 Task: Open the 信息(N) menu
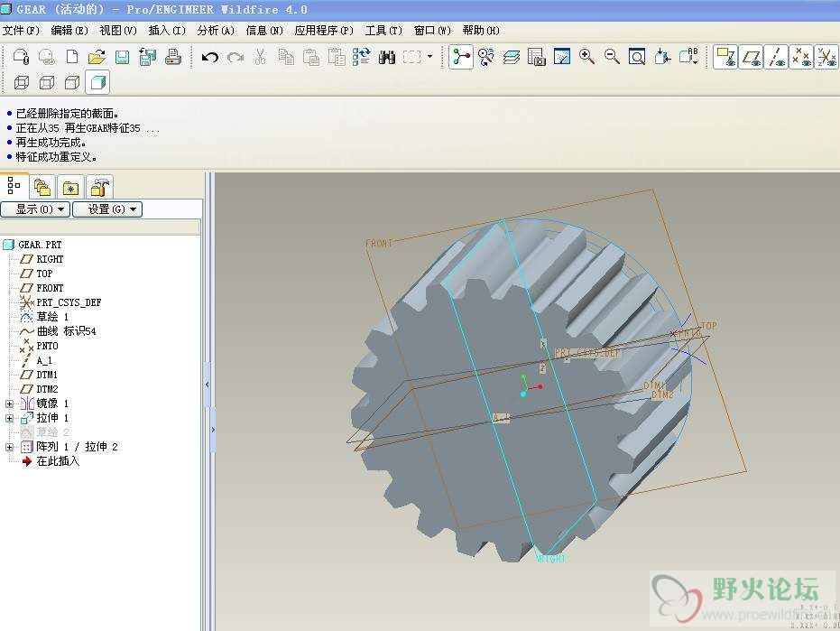[264, 31]
